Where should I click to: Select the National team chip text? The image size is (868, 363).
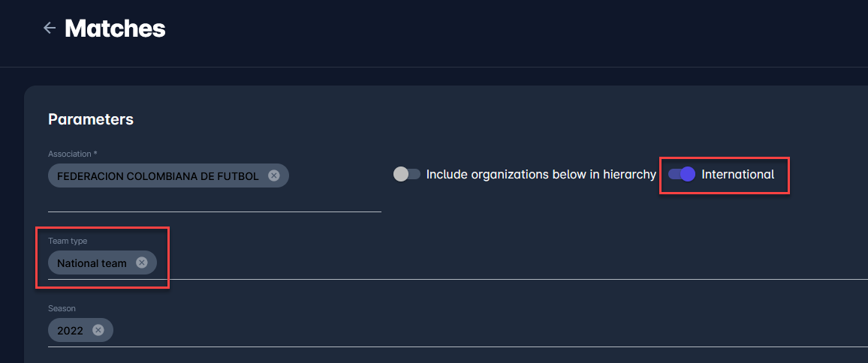tap(92, 263)
